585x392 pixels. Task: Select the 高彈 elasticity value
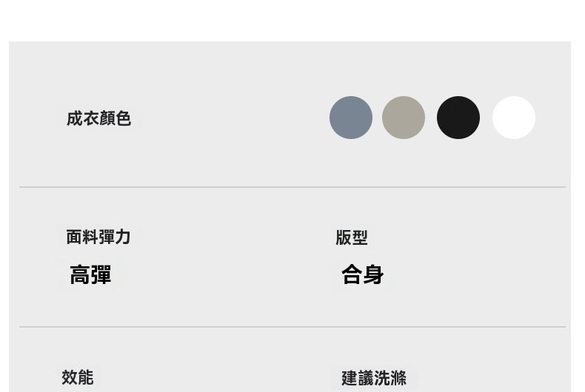(x=90, y=275)
